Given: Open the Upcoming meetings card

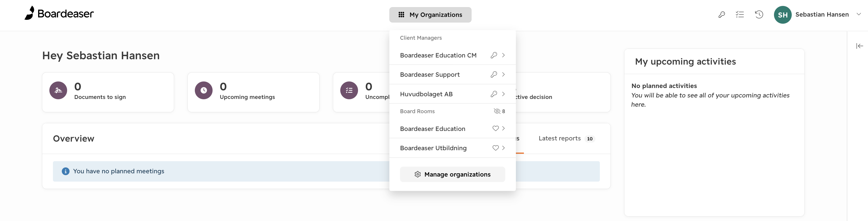Looking at the screenshot, I should [253, 92].
